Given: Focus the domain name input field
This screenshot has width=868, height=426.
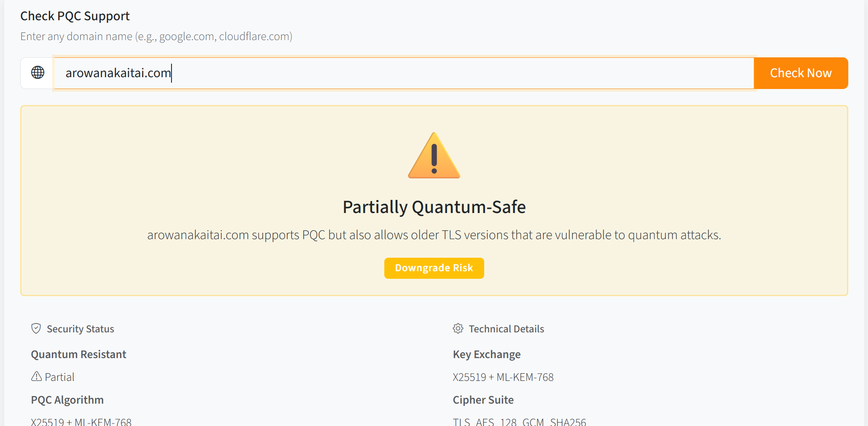Looking at the screenshot, I should (404, 73).
